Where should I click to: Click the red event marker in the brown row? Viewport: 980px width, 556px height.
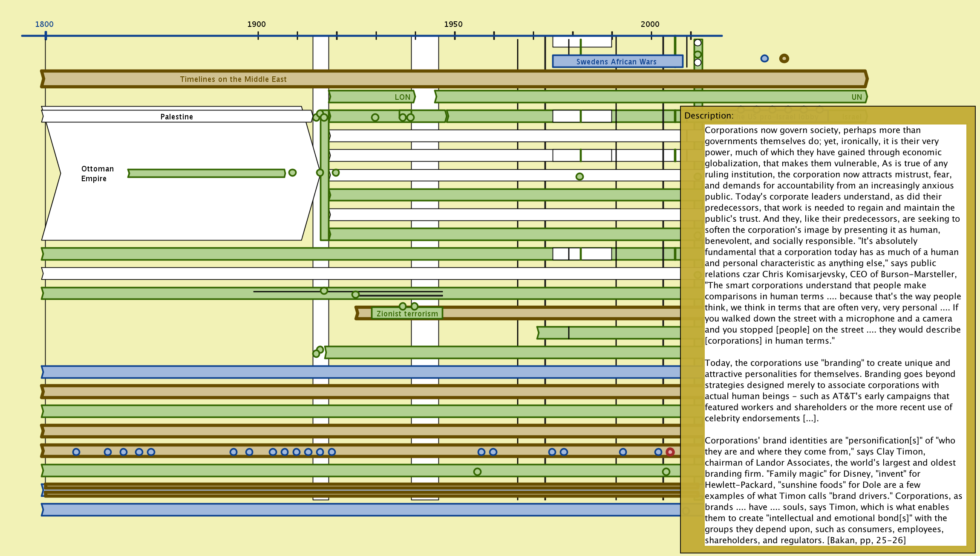click(x=670, y=452)
